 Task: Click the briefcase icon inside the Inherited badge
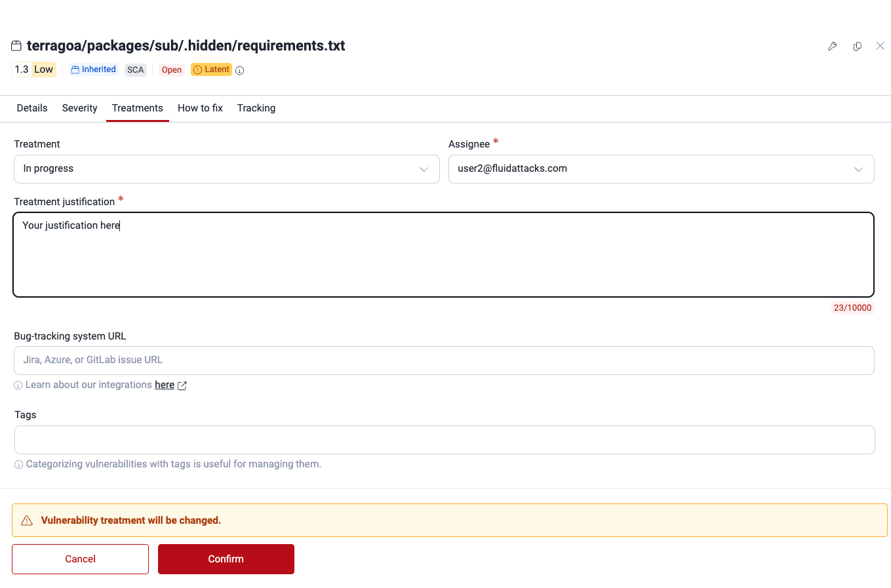[74, 69]
